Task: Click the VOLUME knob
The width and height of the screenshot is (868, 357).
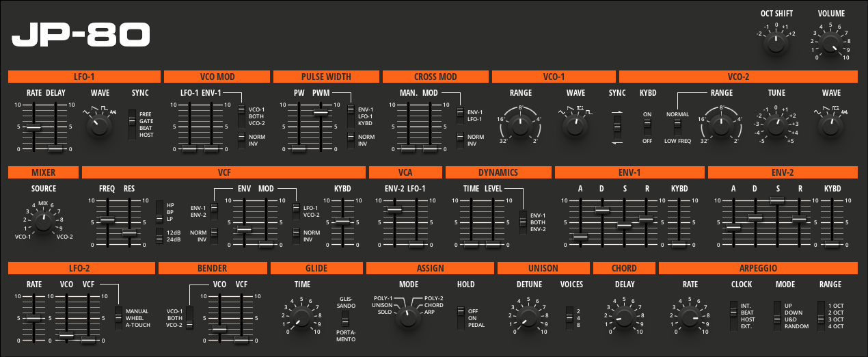Action: point(829,44)
